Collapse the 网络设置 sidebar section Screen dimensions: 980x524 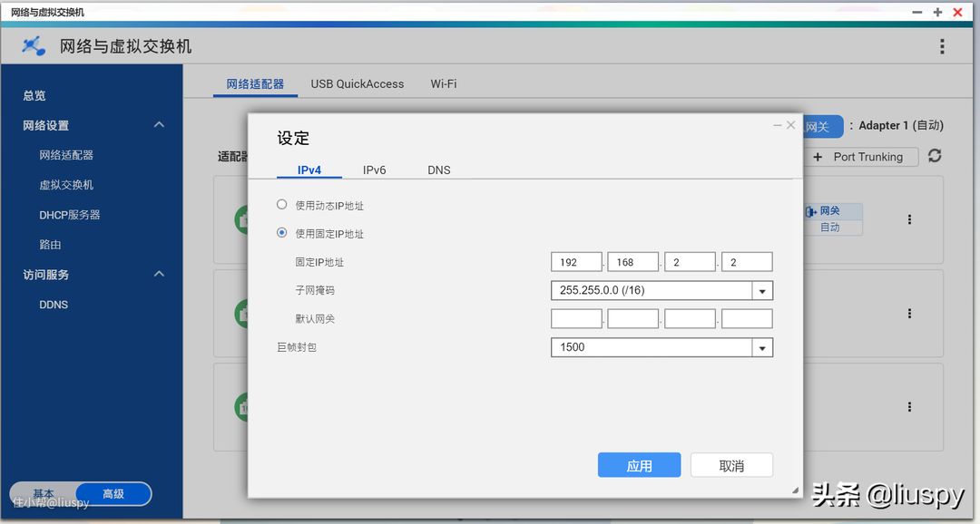[x=159, y=125]
